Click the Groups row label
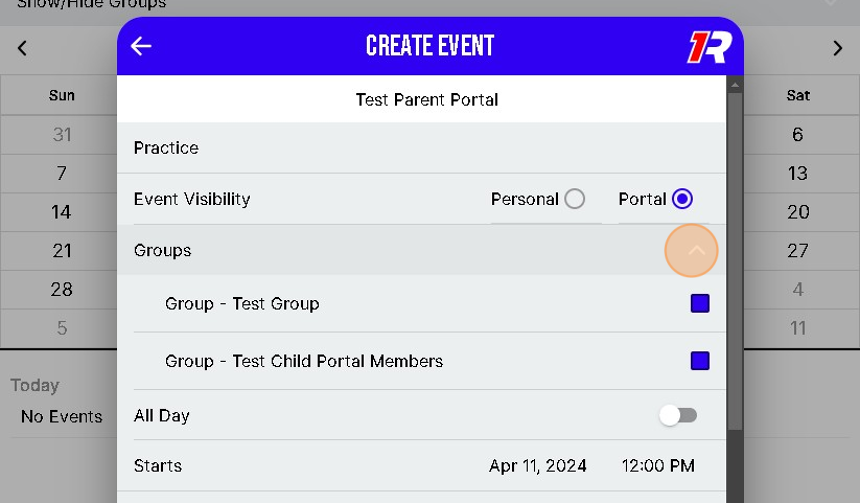Screen dimensions: 860x503 [162, 250]
